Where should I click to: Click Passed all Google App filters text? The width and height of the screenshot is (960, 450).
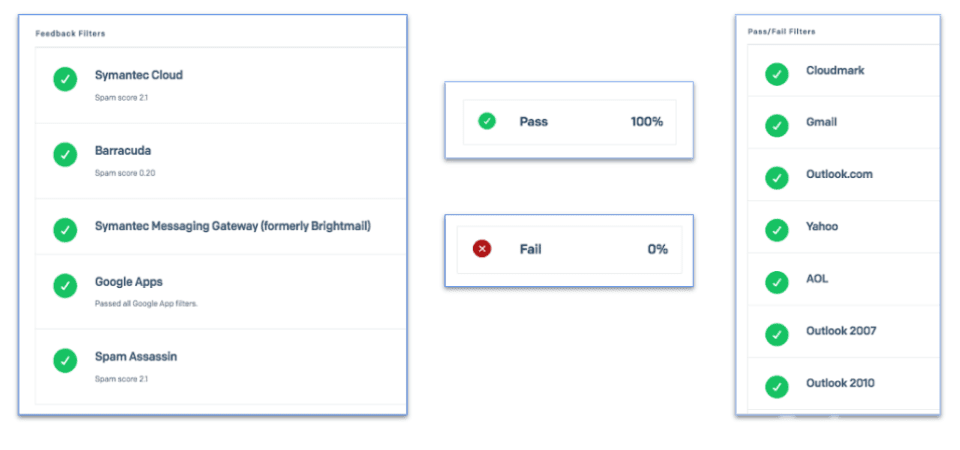(x=146, y=303)
